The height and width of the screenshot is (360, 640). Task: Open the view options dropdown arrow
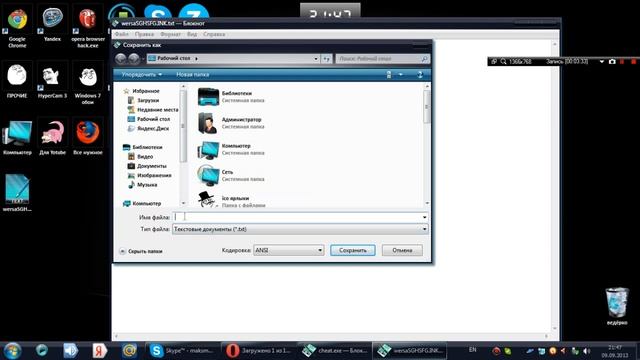point(401,75)
